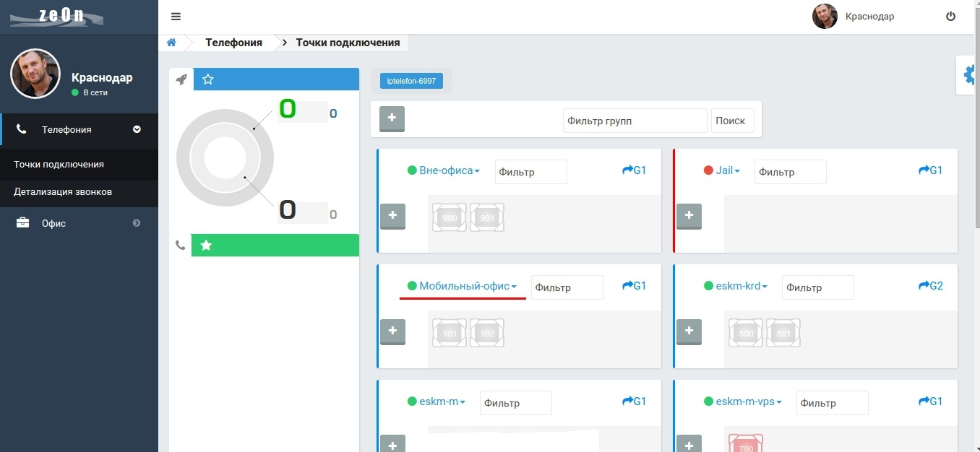Follow the G2 link in the eskm-krd group
Screen dimensions: 980x452
point(931,286)
